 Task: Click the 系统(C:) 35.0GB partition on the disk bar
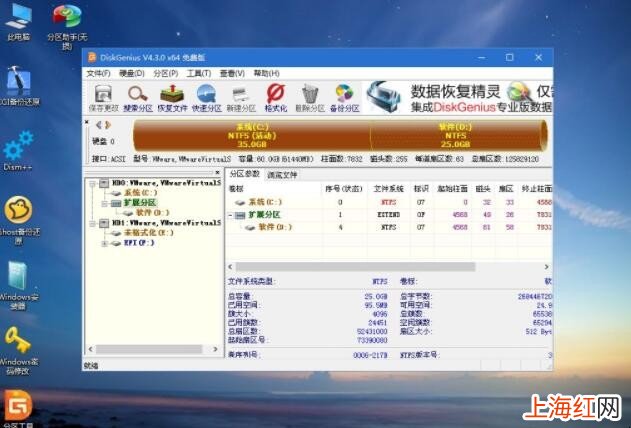pyautogui.click(x=252, y=136)
